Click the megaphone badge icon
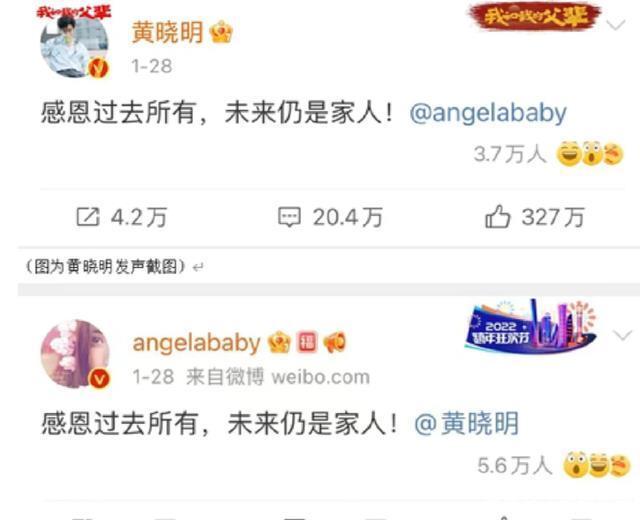The width and height of the screenshot is (640, 520). point(335,342)
